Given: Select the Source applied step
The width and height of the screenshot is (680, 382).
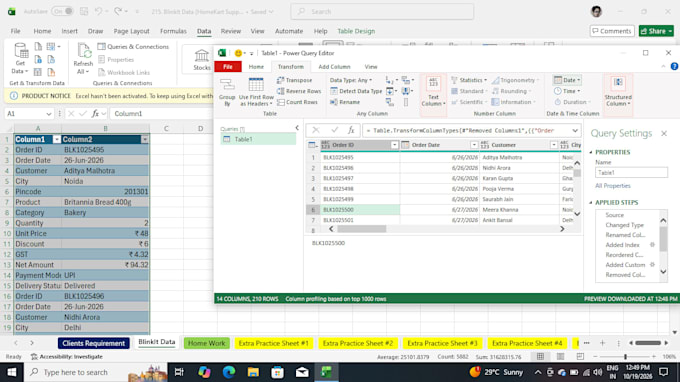Looking at the screenshot, I should [615, 215].
